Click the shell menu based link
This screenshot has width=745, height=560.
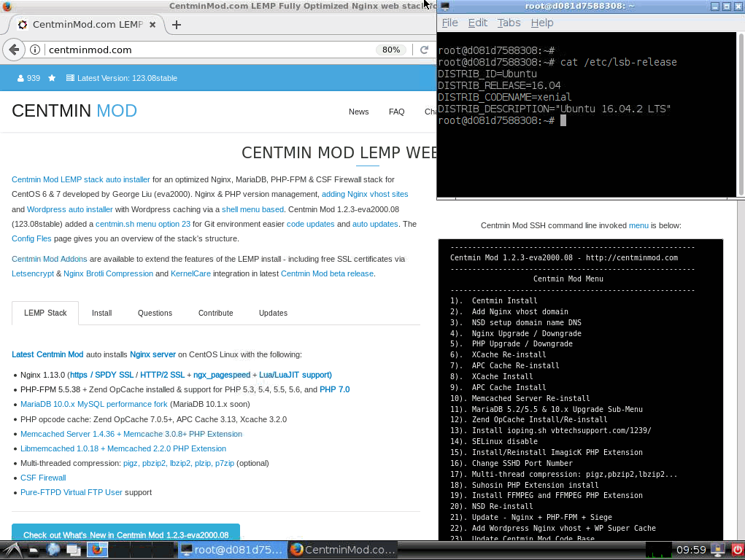pos(252,209)
